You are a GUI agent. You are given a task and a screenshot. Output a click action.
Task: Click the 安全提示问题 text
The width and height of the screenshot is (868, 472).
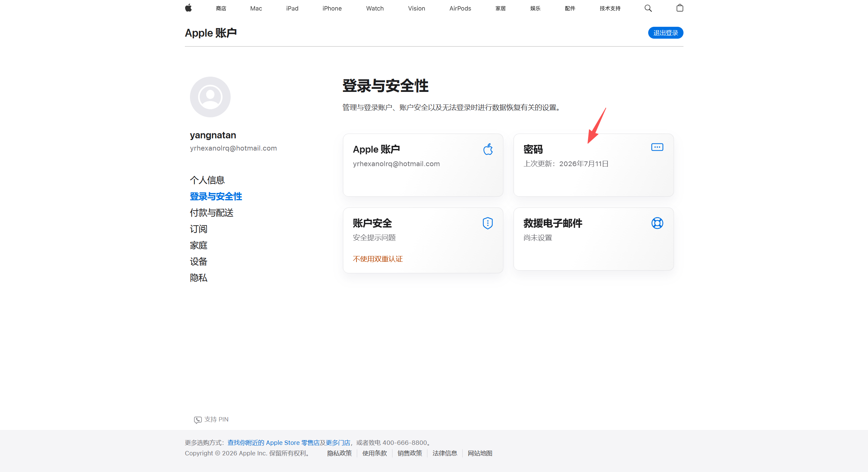click(374, 238)
